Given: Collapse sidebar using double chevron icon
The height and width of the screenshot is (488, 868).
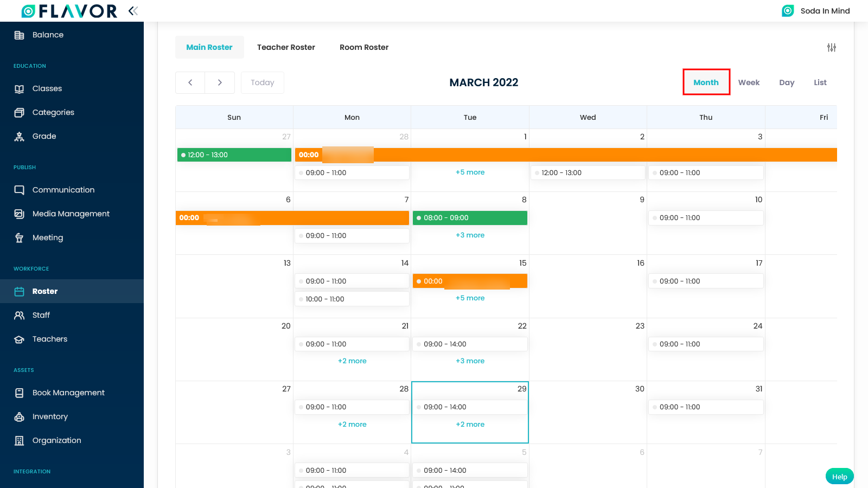Looking at the screenshot, I should tap(133, 11).
